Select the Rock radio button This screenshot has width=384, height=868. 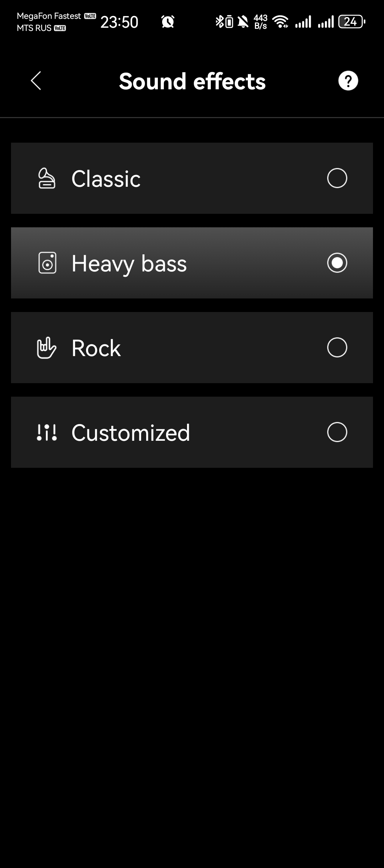pos(337,348)
